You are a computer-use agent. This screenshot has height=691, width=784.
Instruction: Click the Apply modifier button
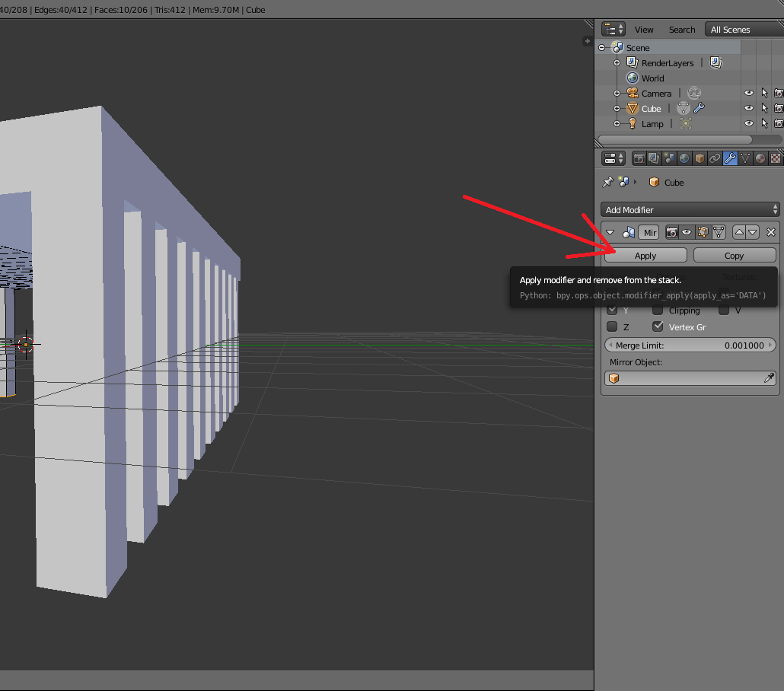pos(645,256)
